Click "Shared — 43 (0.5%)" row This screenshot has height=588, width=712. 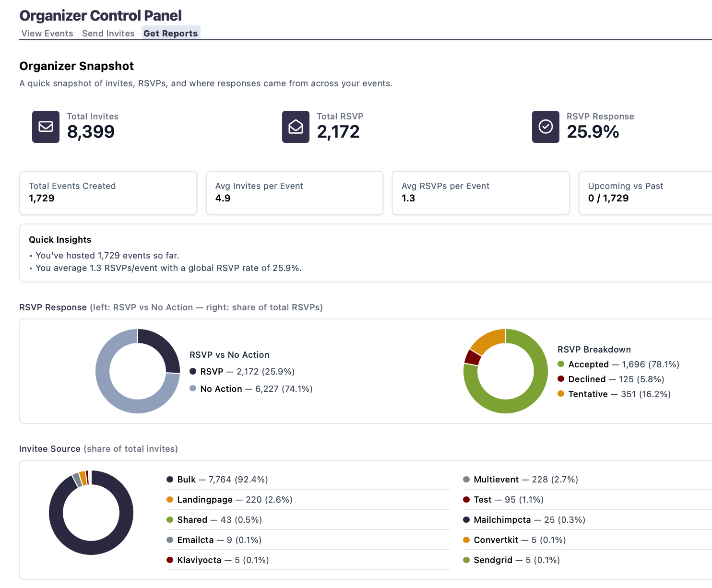click(308, 519)
